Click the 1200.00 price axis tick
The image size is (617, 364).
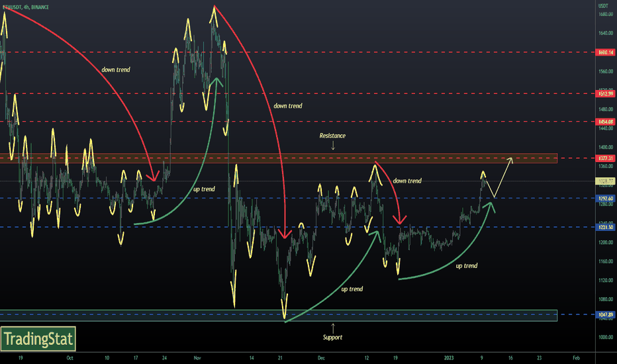(x=606, y=242)
